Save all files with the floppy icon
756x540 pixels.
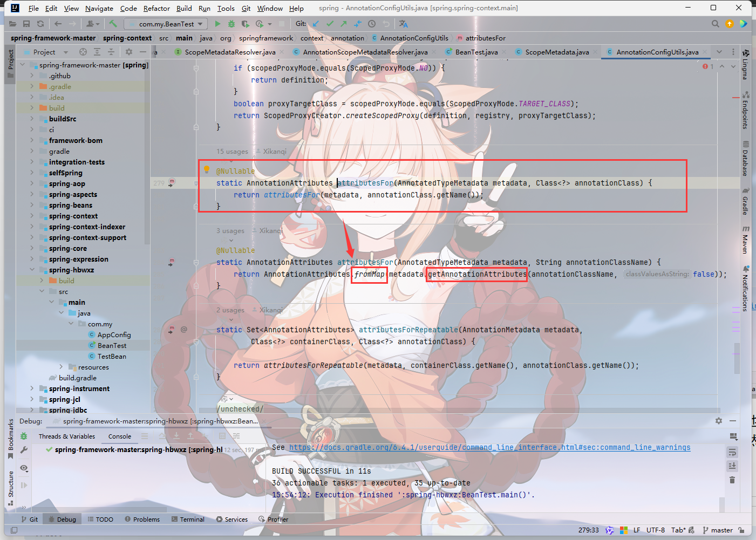26,24
